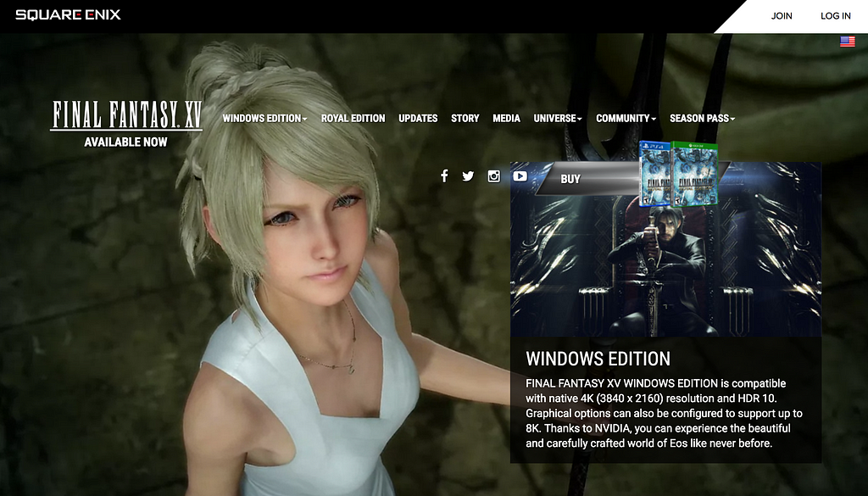Screen dimensions: 868x496
Task: Open the Facebook social icon
Action: click(444, 176)
